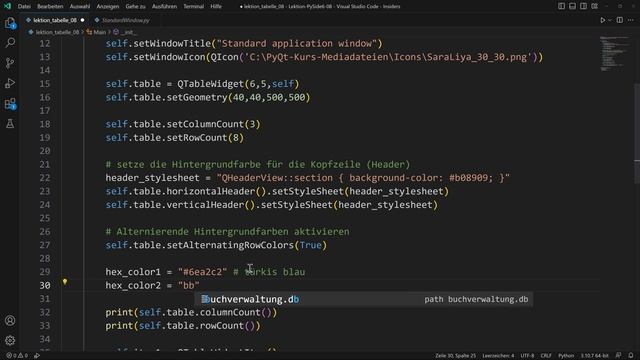Click the "#6ea2c2" hex color string
The image size is (640, 360).
202,272
